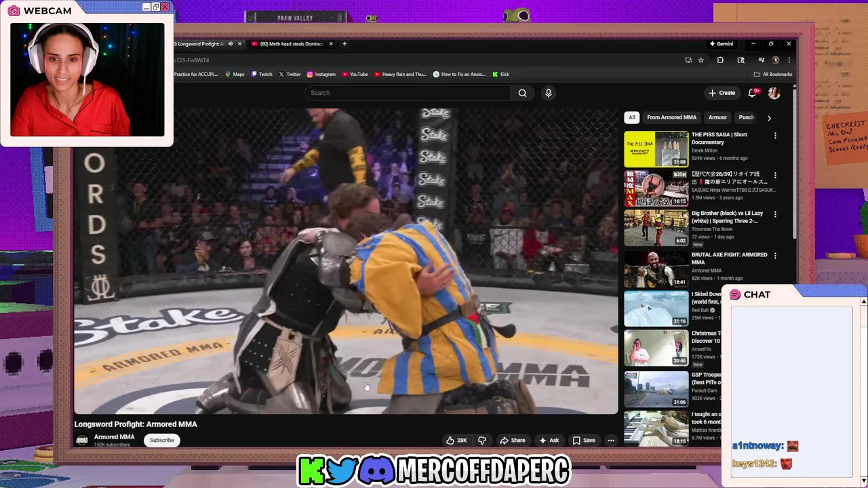Open All Bookmarks folder
The height and width of the screenshot is (488, 868).
[772, 75]
